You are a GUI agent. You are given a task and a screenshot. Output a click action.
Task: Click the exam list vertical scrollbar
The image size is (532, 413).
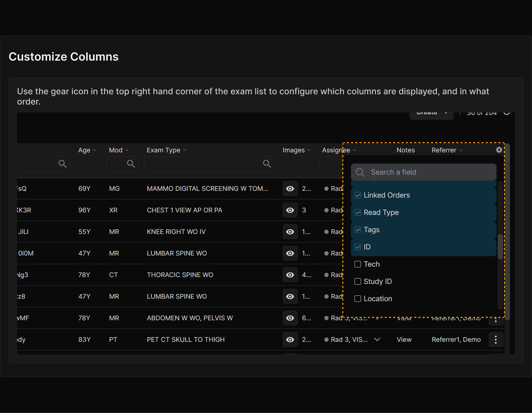point(507,232)
